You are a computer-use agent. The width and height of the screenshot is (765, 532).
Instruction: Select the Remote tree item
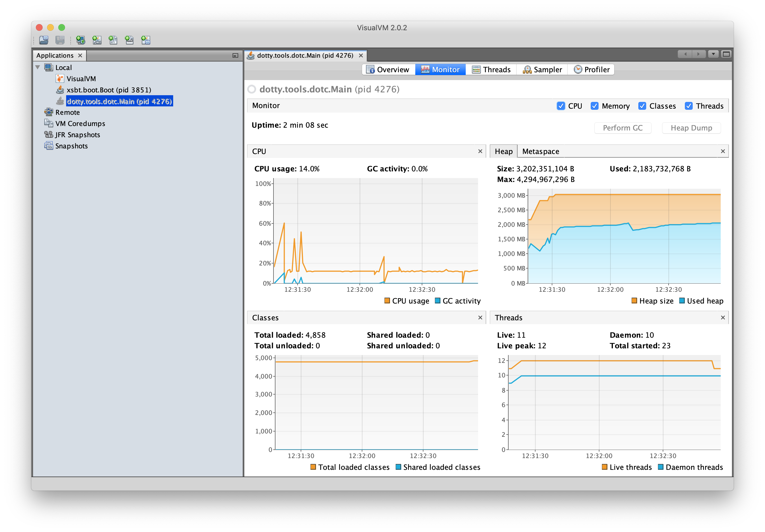pyautogui.click(x=68, y=112)
